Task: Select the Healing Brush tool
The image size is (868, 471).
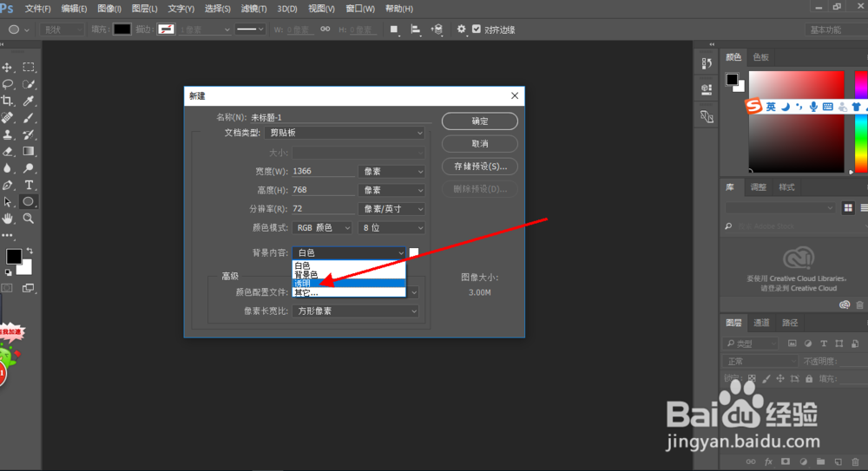Action: click(7, 117)
